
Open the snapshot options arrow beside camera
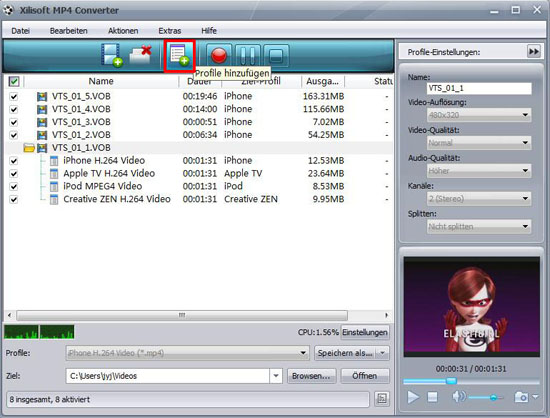pyautogui.click(x=535, y=397)
